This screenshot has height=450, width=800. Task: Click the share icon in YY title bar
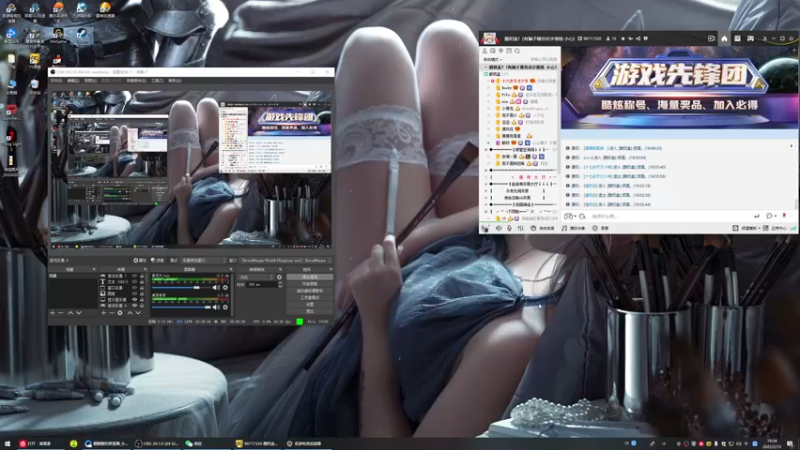(x=638, y=38)
